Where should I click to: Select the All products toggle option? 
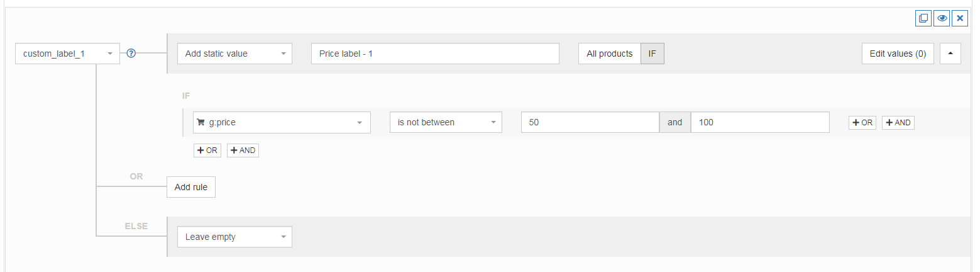pos(609,54)
